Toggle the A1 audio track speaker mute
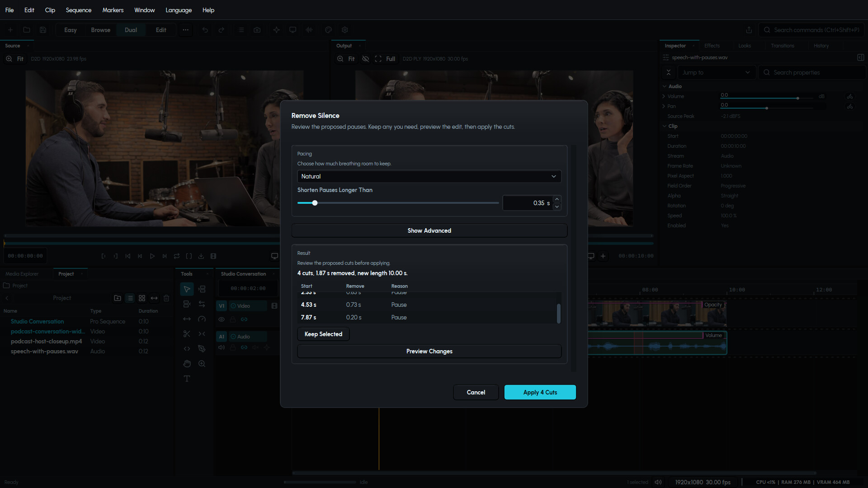 click(x=222, y=347)
